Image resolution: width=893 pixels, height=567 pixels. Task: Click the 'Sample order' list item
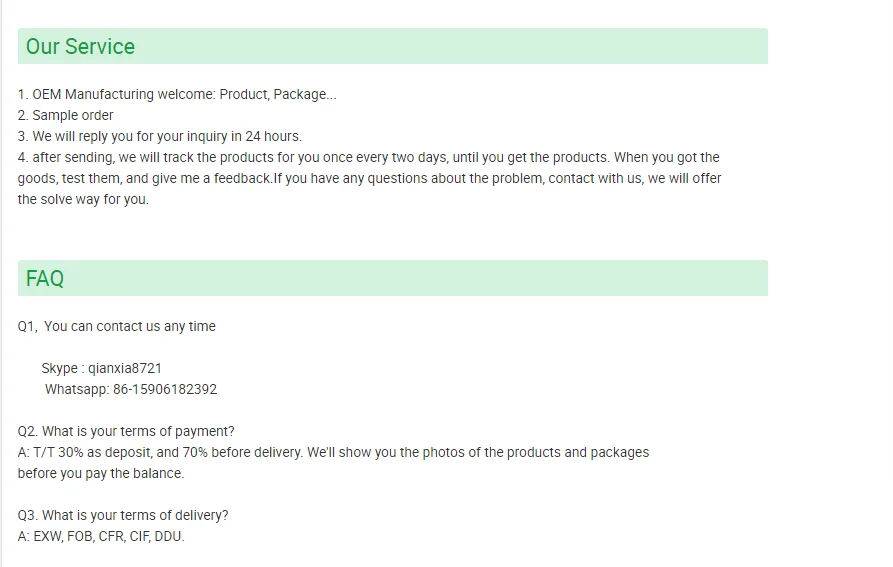point(65,116)
